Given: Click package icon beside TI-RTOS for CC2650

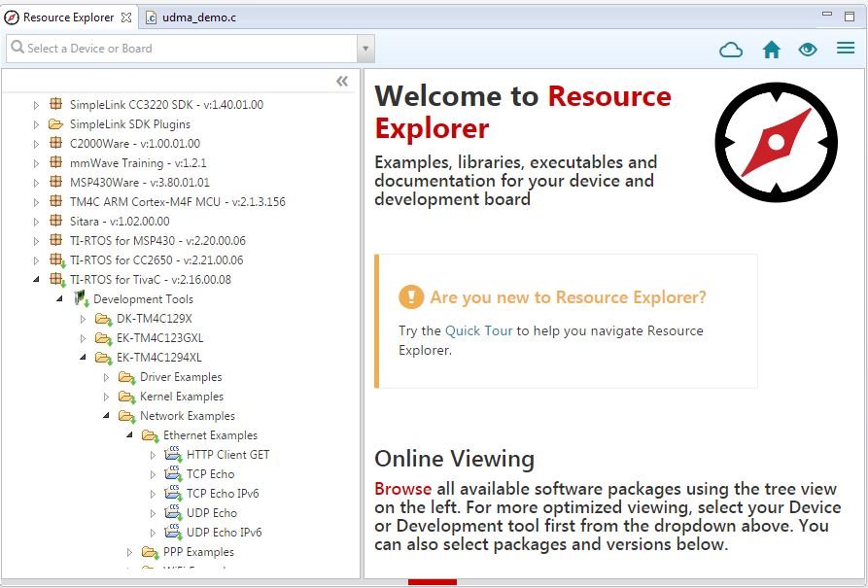Looking at the screenshot, I should click(57, 259).
